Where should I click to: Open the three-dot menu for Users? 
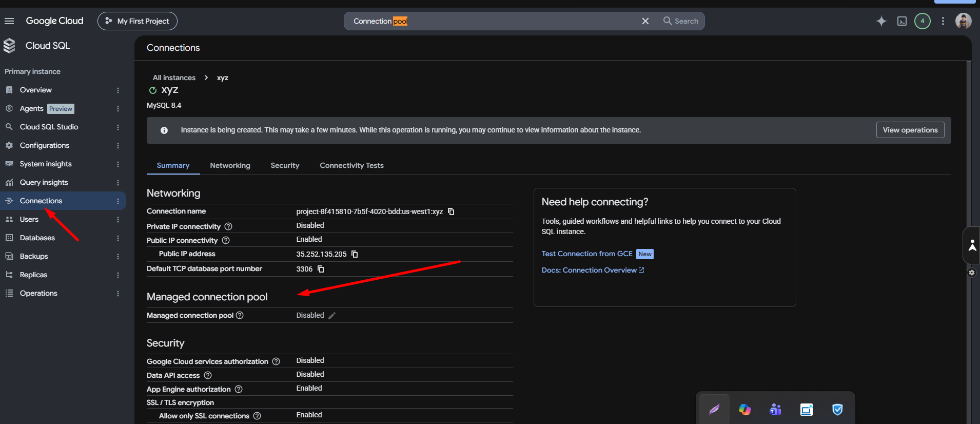pyautogui.click(x=118, y=220)
